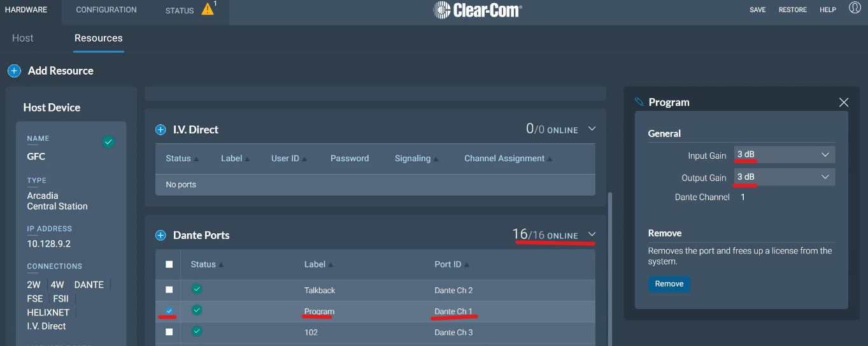
Task: Collapse the Dante Ports section
Action: [592, 234]
